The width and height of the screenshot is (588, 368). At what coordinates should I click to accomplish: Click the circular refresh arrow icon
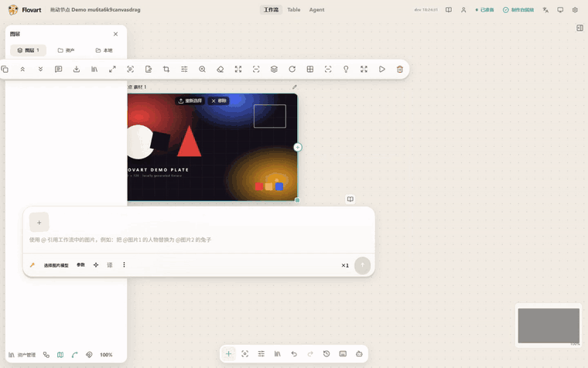coord(292,70)
